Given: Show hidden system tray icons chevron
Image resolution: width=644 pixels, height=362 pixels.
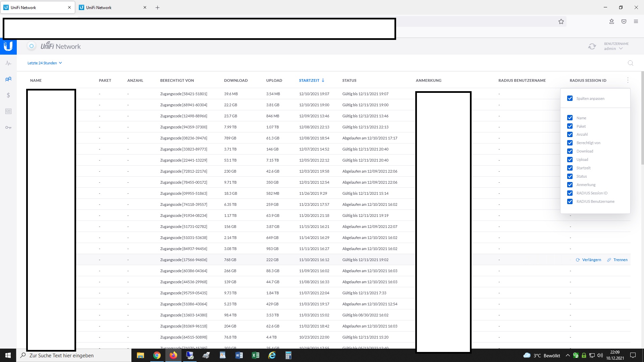Looking at the screenshot, I should [568, 355].
